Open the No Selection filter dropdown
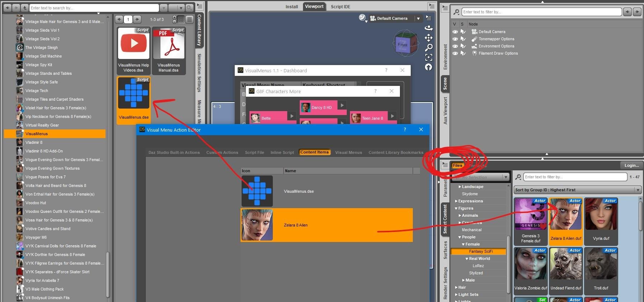 (480, 177)
